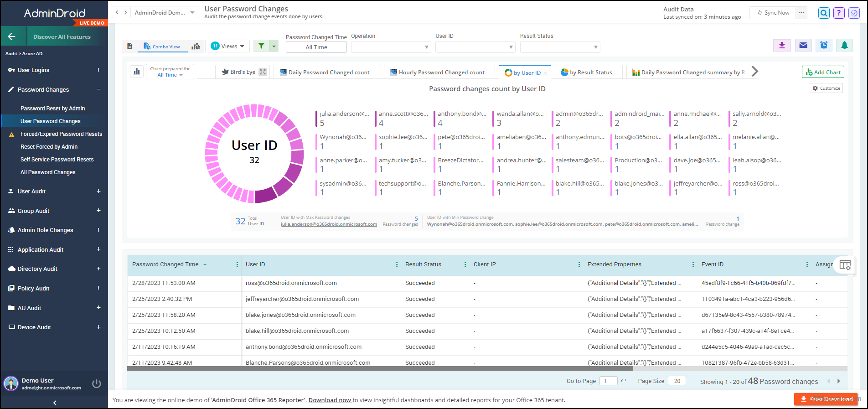Open column menu dots for Client IP column
This screenshot has height=409, width=868.
pos(579,264)
